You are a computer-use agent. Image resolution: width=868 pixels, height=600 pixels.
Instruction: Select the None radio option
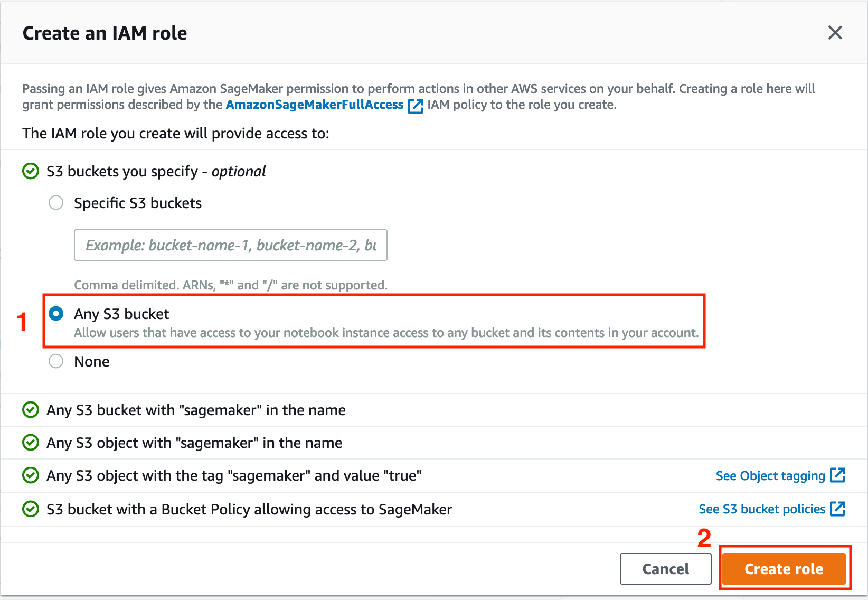coord(56,361)
